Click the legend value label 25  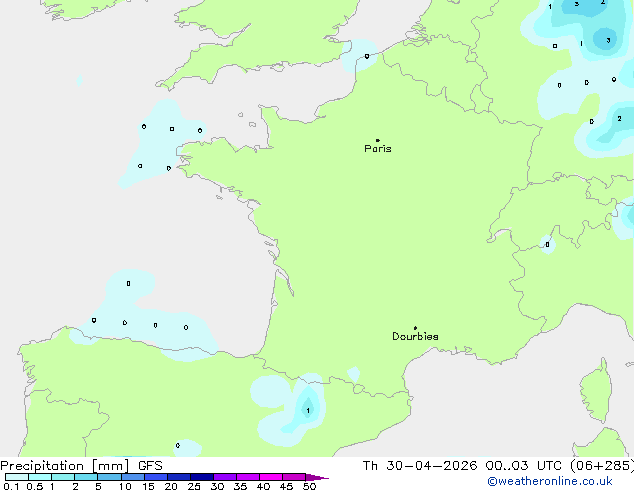(x=194, y=486)
